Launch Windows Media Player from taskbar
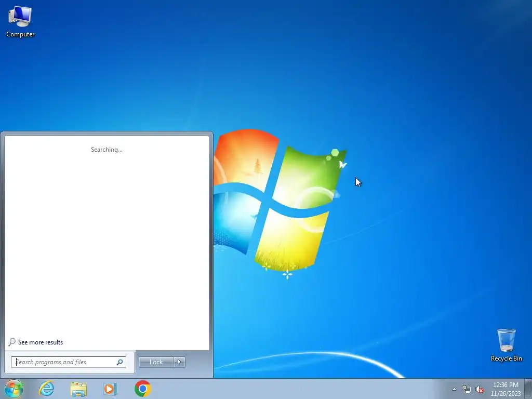Screen dimensions: 532x399 pyautogui.click(x=110, y=389)
